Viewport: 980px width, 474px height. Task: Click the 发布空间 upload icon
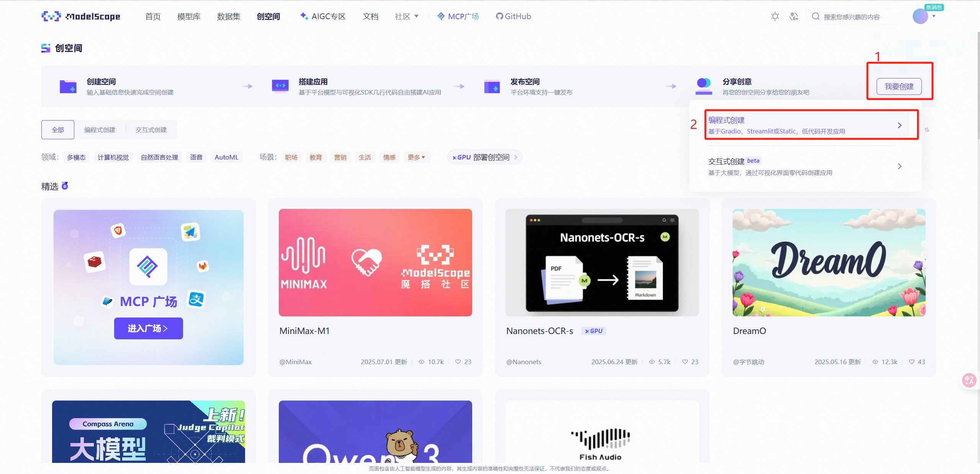pyautogui.click(x=492, y=86)
